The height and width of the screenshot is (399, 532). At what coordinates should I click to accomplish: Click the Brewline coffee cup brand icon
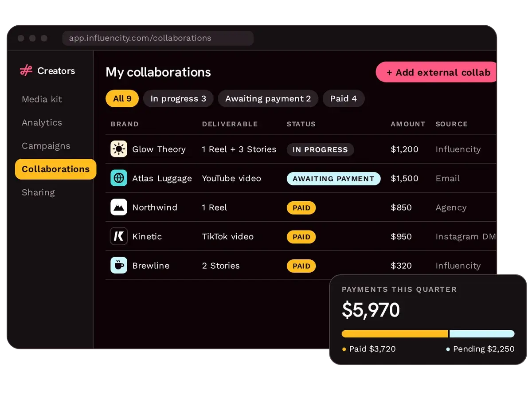click(119, 265)
